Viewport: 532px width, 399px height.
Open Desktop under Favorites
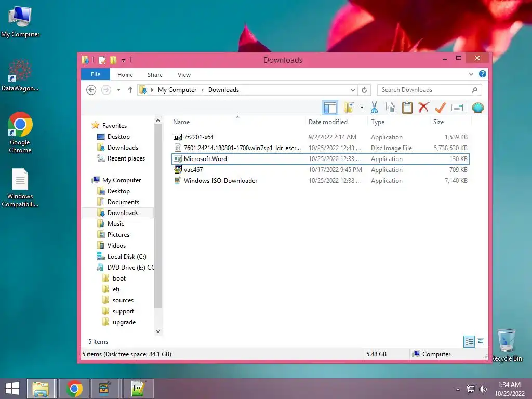pyautogui.click(x=118, y=137)
